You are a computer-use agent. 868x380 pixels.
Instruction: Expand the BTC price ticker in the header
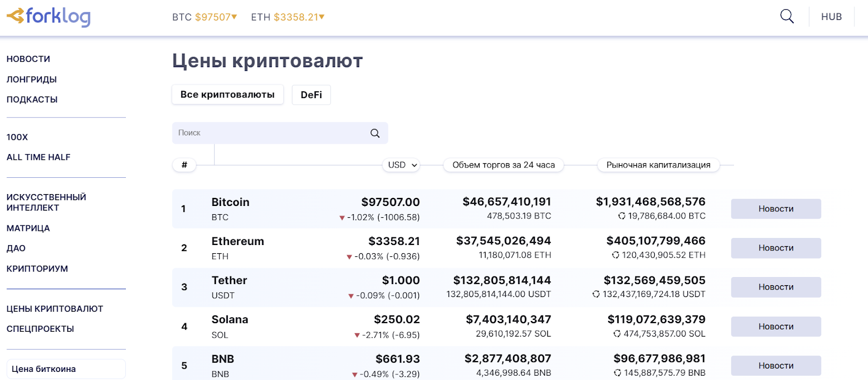205,17
